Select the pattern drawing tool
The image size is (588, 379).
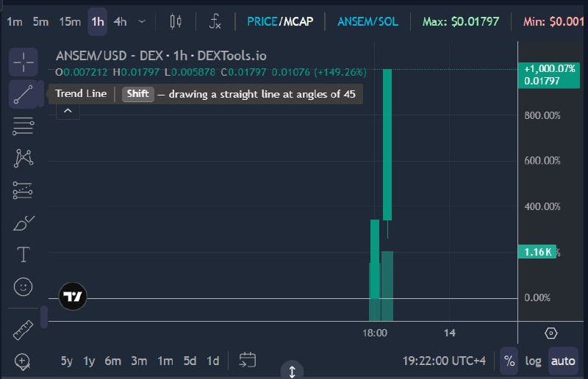(24, 158)
